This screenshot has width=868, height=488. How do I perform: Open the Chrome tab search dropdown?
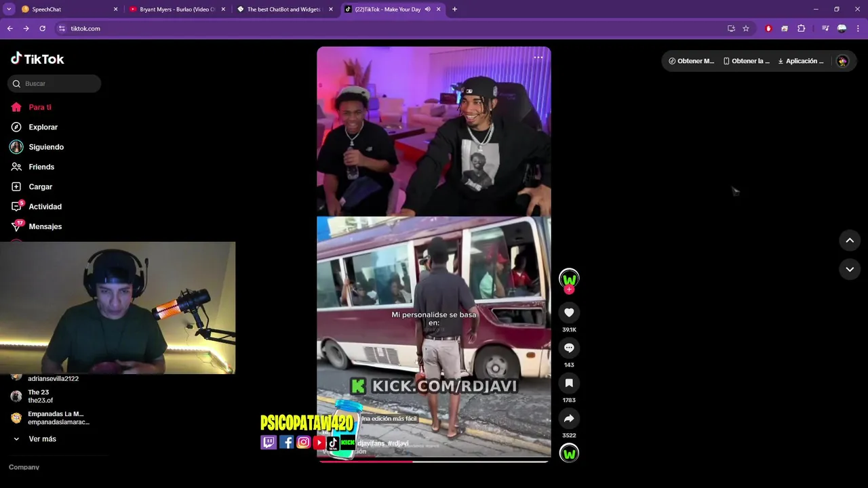click(9, 9)
